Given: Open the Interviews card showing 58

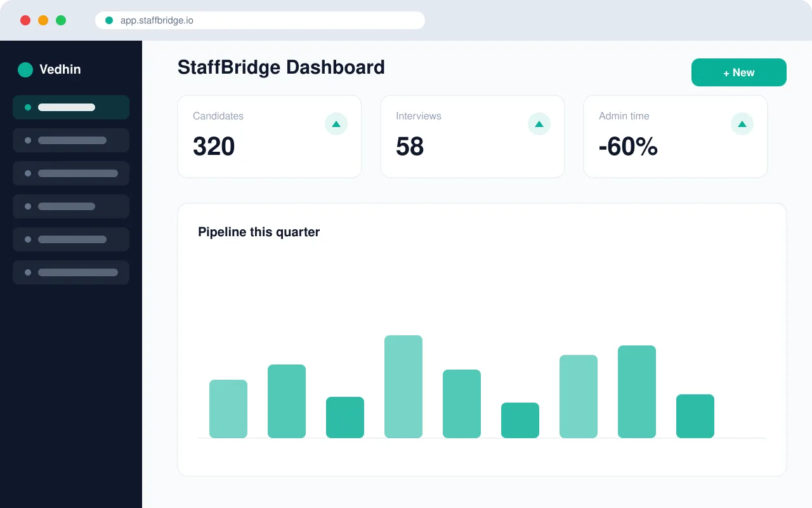Looking at the screenshot, I should (473, 137).
